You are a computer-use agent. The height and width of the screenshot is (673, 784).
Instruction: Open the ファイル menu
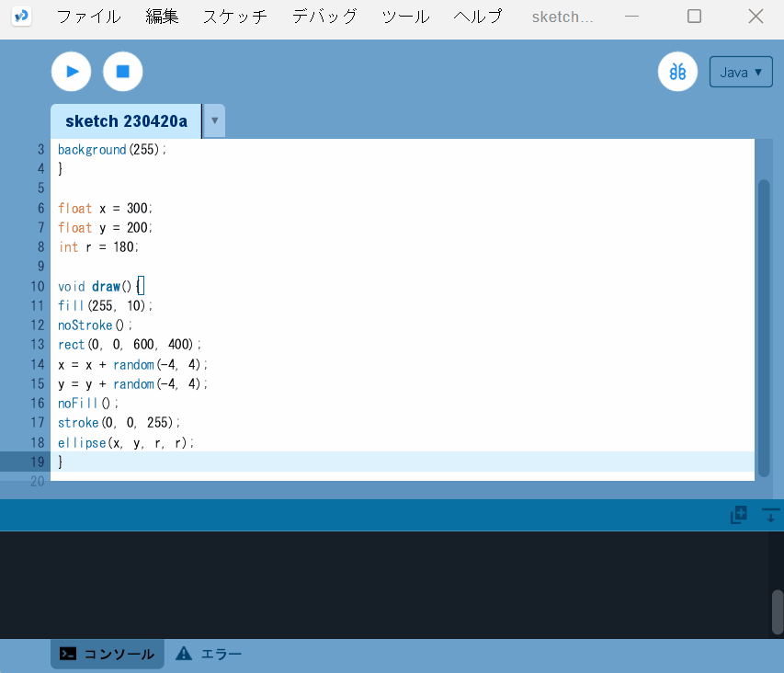pyautogui.click(x=88, y=17)
